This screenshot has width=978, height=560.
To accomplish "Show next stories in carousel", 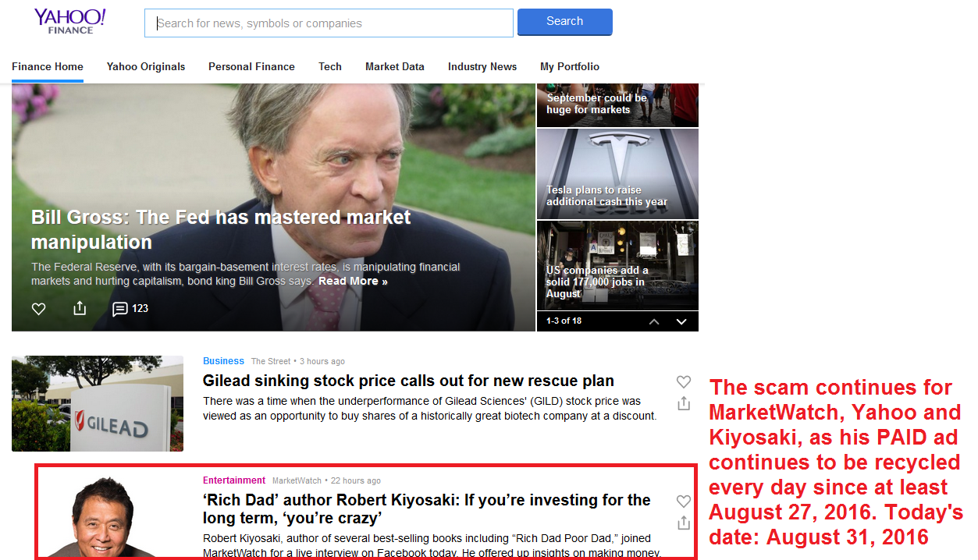I will pyautogui.click(x=681, y=321).
